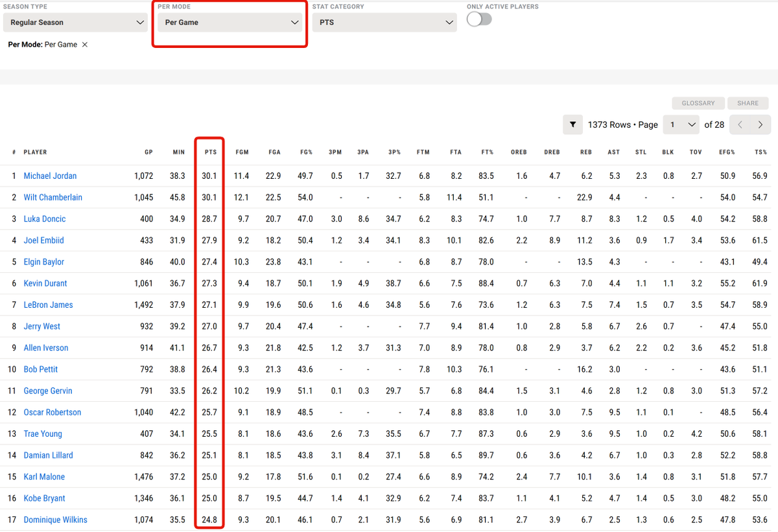
Task: Click the Share button
Action: (748, 103)
